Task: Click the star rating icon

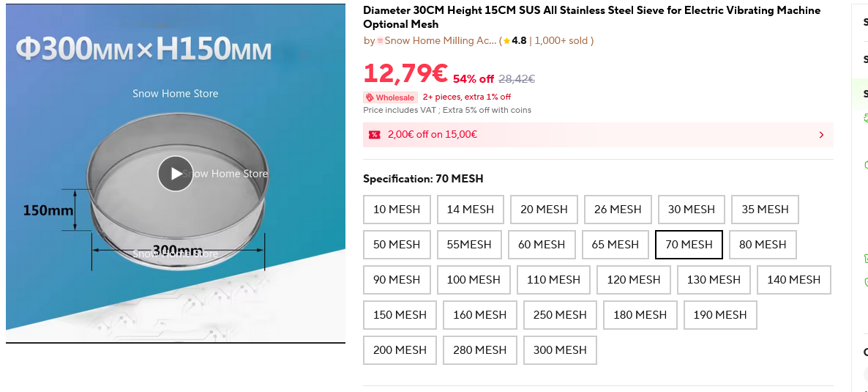Action: tap(506, 41)
